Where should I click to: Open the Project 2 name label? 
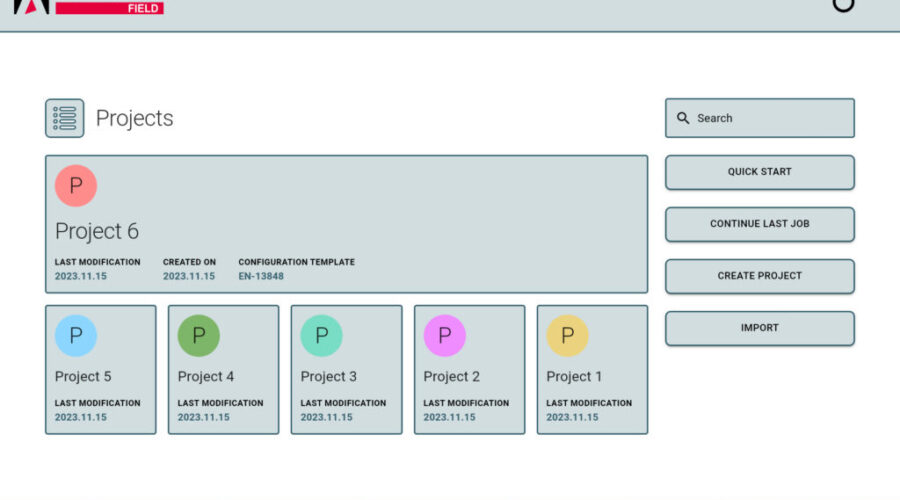point(451,377)
